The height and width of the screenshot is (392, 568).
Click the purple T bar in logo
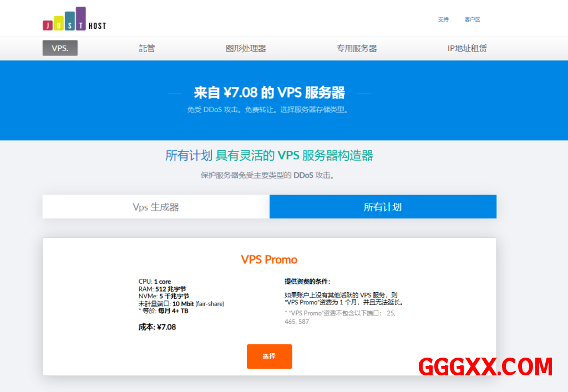(x=81, y=18)
